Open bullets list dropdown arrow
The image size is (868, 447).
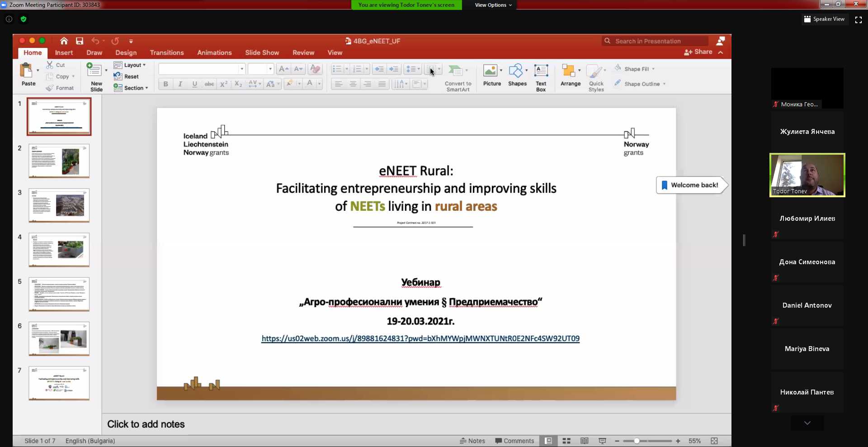click(347, 69)
